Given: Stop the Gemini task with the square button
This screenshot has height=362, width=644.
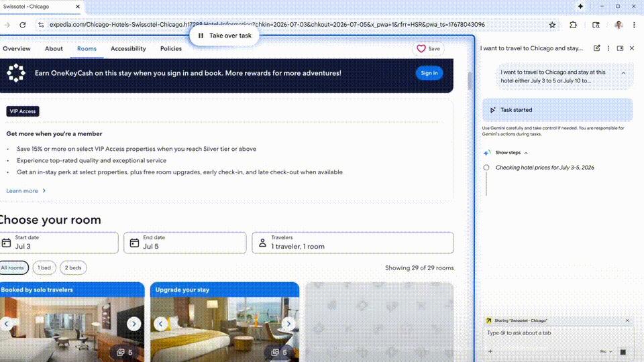Looking at the screenshot, I should (623, 352).
